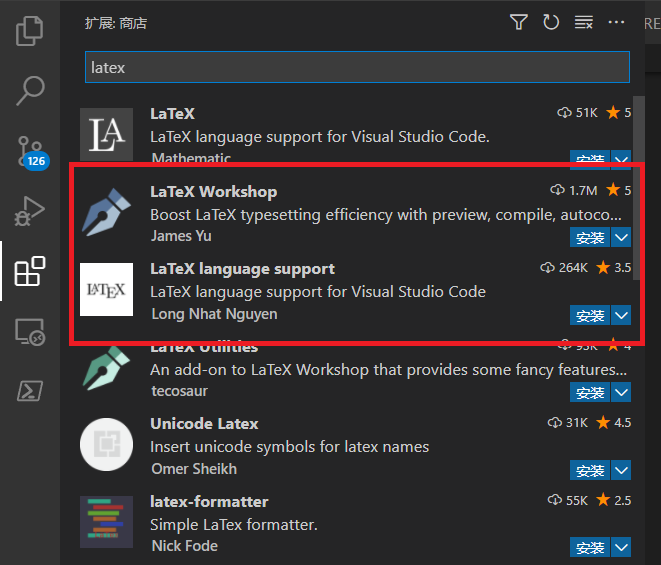Image resolution: width=661 pixels, height=565 pixels.
Task: Click the LaTeX language support logo thumbnail
Action: tap(107, 290)
